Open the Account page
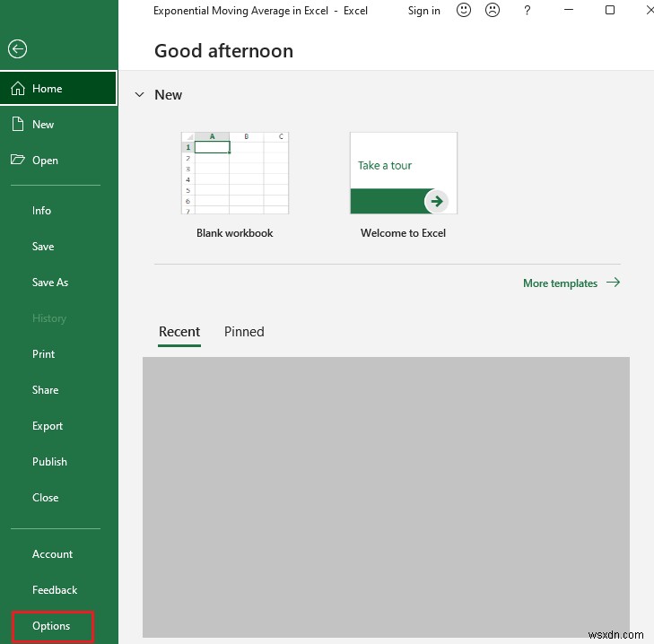654x644 pixels. click(52, 554)
